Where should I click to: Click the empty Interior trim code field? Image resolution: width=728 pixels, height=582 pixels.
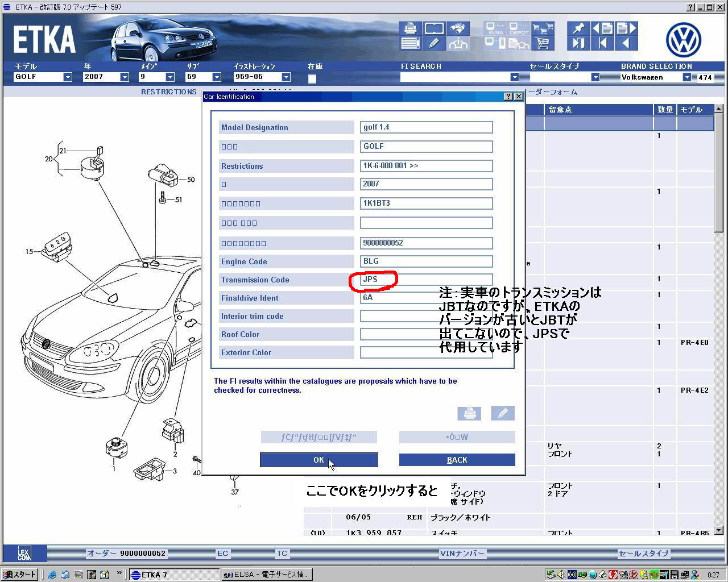click(426, 316)
